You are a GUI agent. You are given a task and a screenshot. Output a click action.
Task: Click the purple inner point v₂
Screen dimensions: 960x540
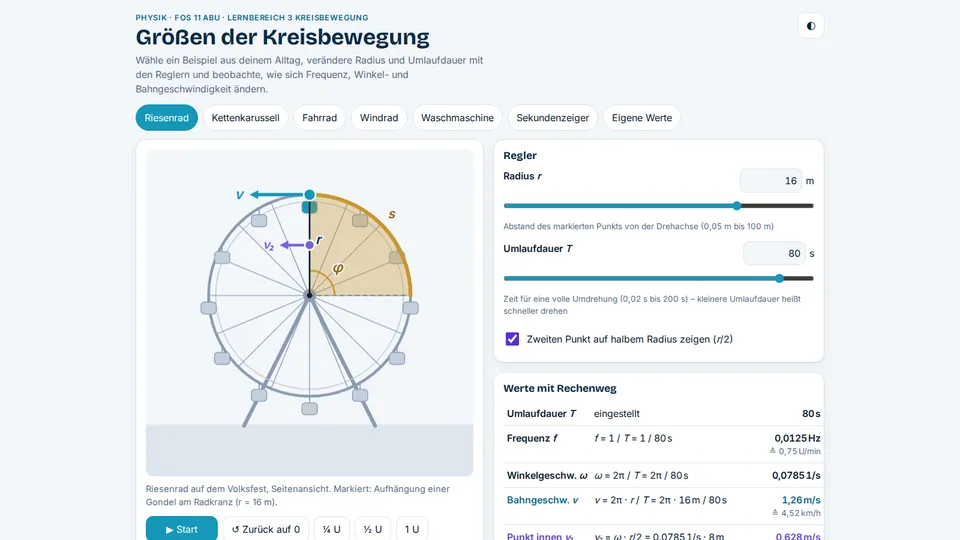pos(310,245)
